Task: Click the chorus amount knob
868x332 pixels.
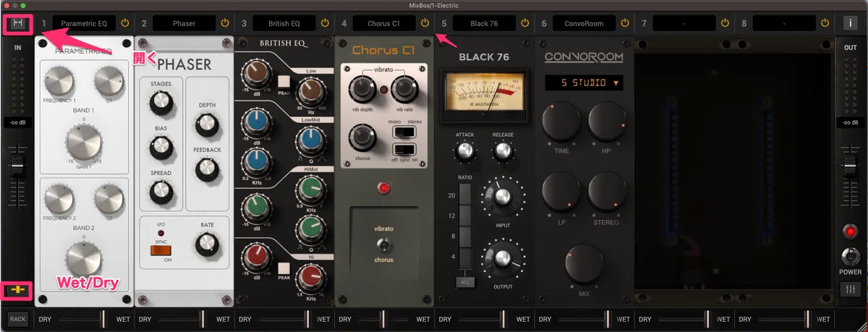Action: click(362, 137)
